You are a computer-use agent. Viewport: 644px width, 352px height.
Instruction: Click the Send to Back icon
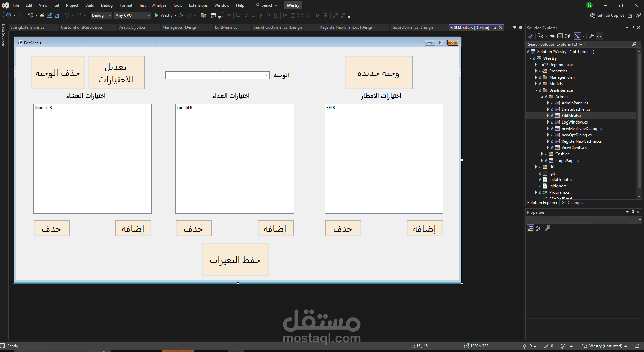click(343, 15)
